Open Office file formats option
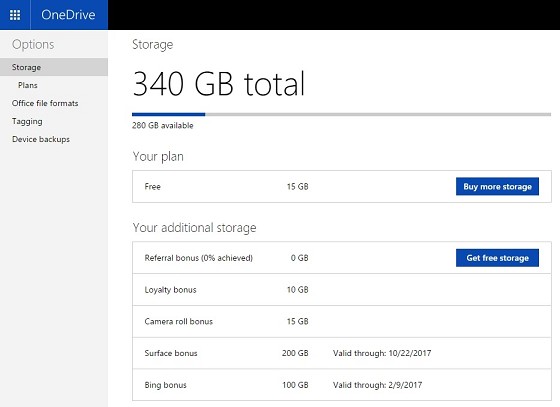 (45, 103)
